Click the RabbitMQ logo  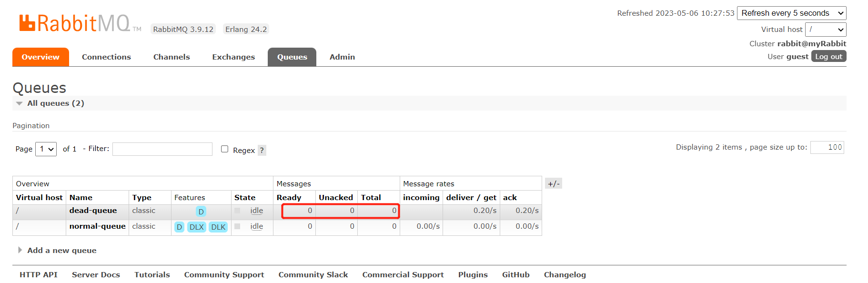(x=74, y=23)
